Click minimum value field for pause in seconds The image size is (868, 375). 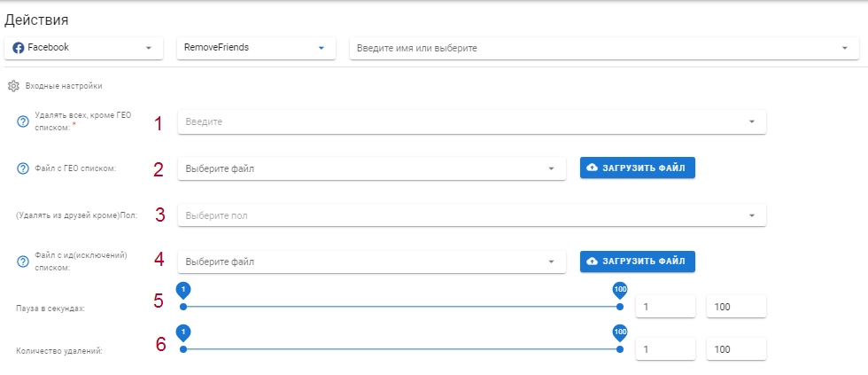coord(665,307)
